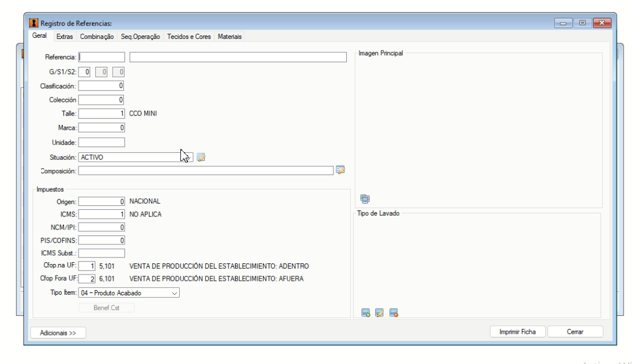
Task: Open the Imagen Principal image gallery icon
Action: pos(365,198)
